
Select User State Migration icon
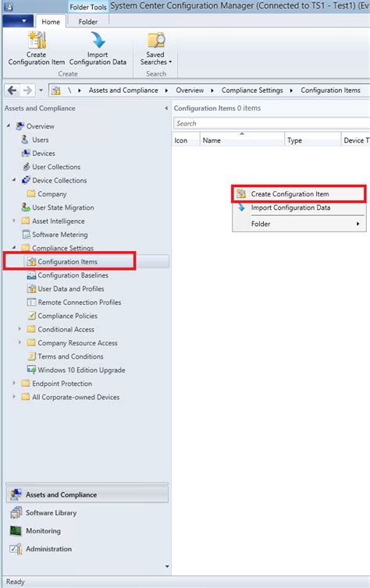pos(26,207)
